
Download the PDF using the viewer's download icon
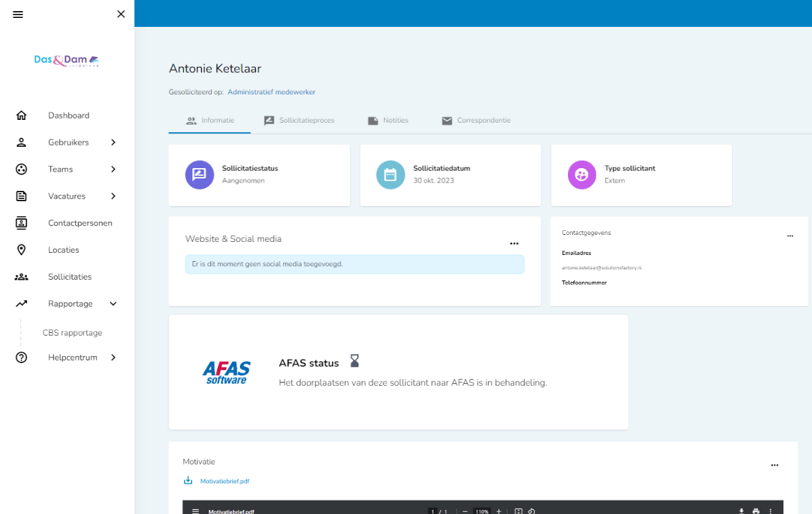click(741, 511)
